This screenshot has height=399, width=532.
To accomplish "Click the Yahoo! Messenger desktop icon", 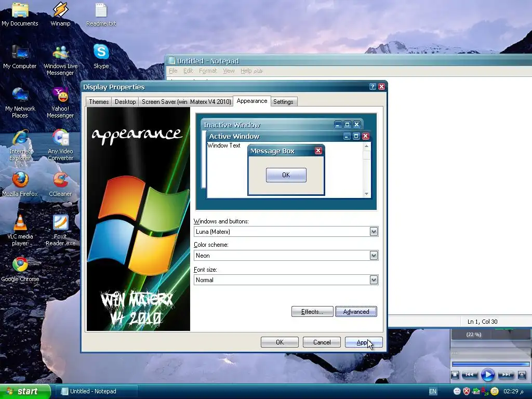I will pyautogui.click(x=60, y=103).
